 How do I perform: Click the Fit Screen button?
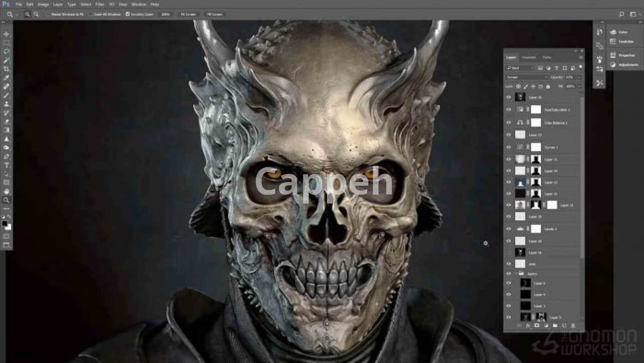pyautogui.click(x=189, y=14)
